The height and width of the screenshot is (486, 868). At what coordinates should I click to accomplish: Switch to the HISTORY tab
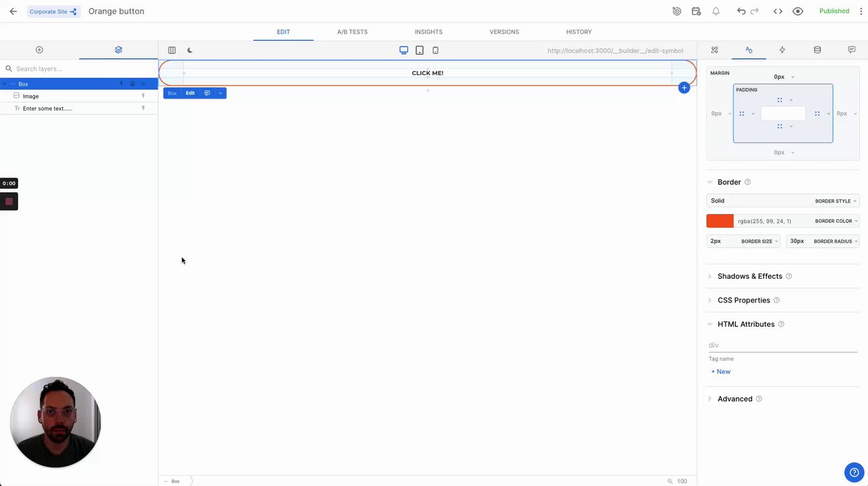579,32
